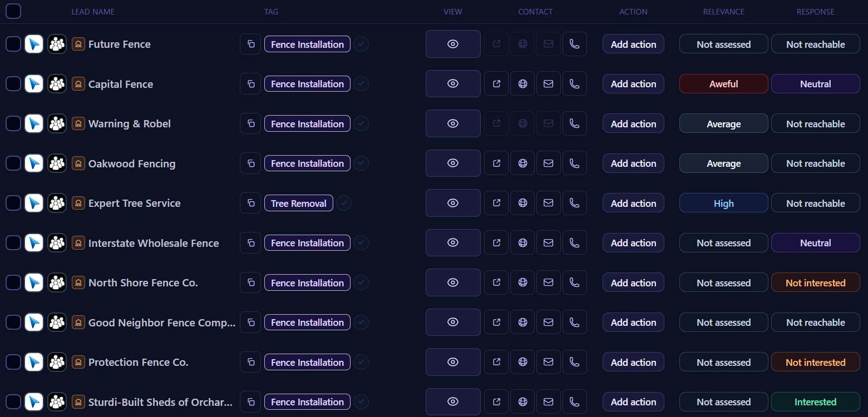This screenshot has width=868, height=417.
Task: Click the RESPONSE column header
Action: coord(815,12)
